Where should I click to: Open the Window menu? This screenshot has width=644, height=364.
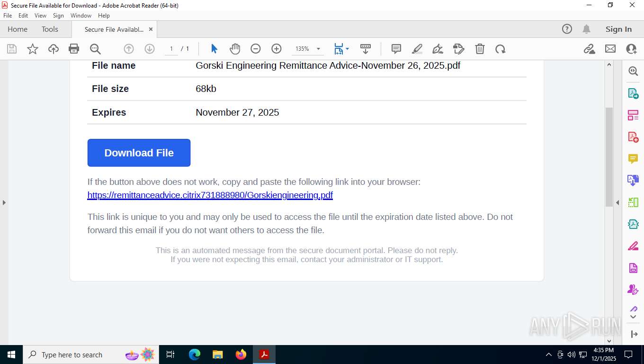81,16
